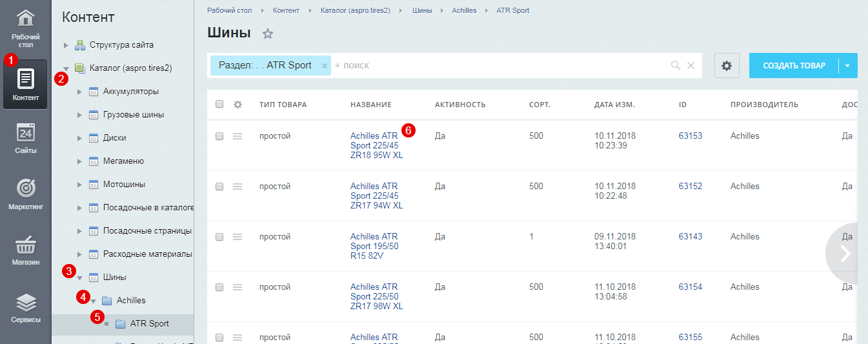The width and height of the screenshot is (868, 344).
Task: Open product Achilles ATR Sport 225/45 ZR18 95W XL
Action: (x=377, y=146)
